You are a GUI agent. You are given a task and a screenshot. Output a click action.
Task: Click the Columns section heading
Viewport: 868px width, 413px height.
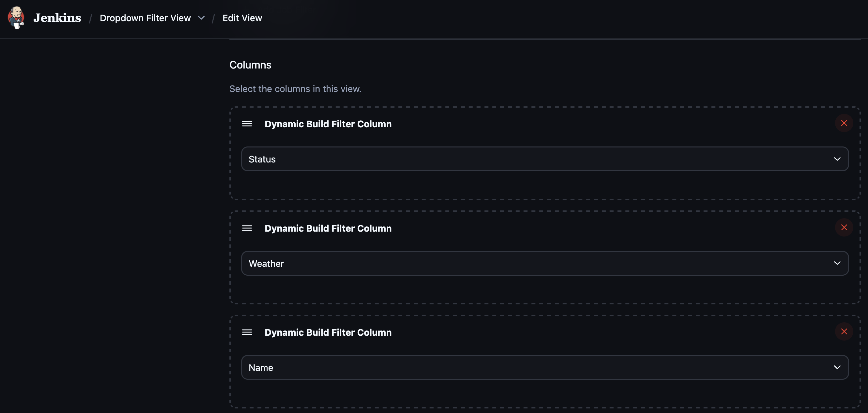tap(250, 65)
